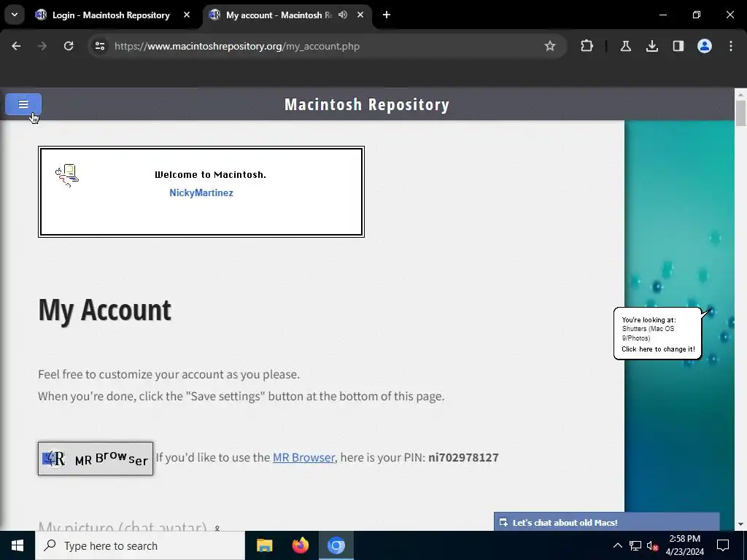Open the Let's chat about old Macs bar
This screenshot has width=747, height=560.
[x=606, y=522]
